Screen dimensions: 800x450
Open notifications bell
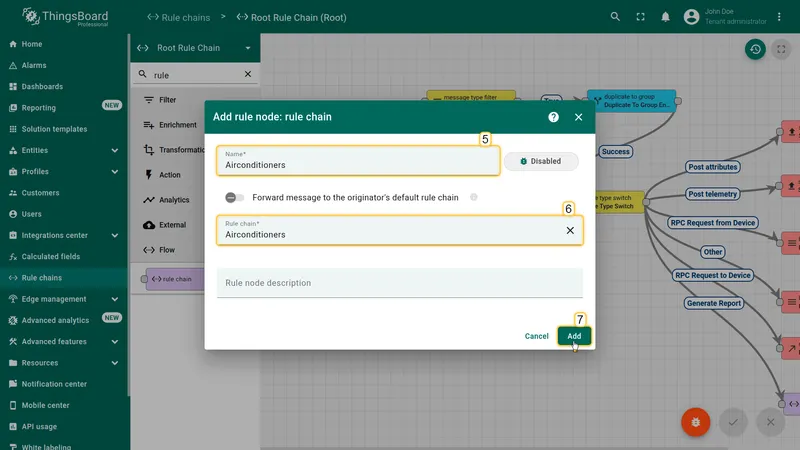pos(665,17)
